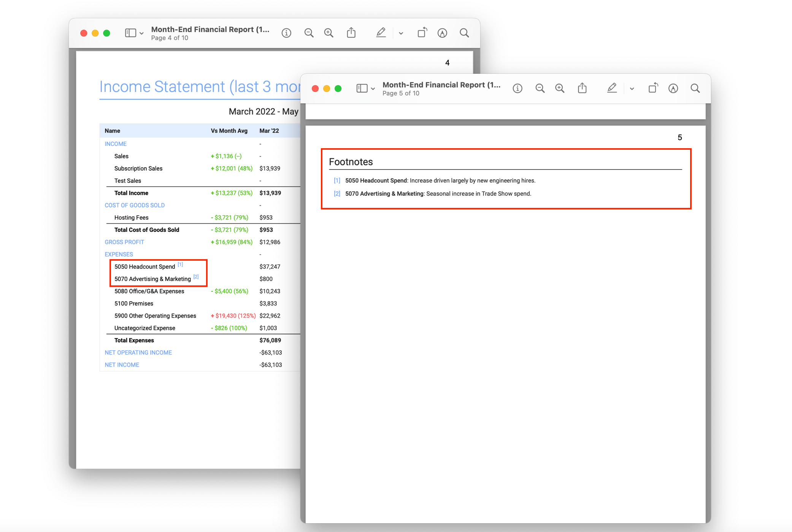The width and height of the screenshot is (792, 532).
Task: Expand markup options chevron in front window
Action: [632, 89]
